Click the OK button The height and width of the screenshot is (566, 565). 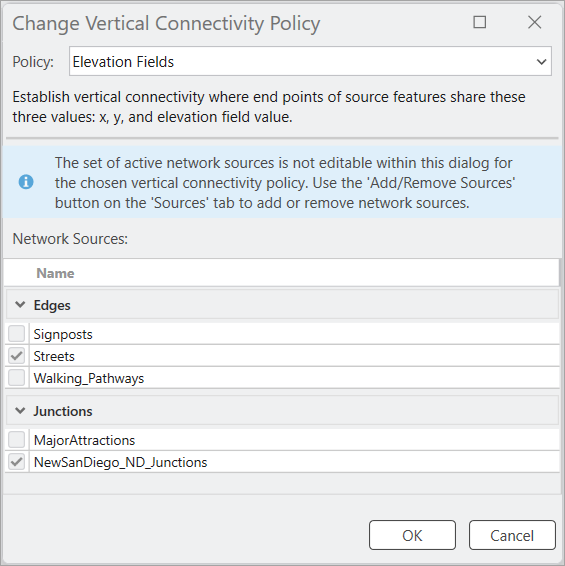coord(412,535)
